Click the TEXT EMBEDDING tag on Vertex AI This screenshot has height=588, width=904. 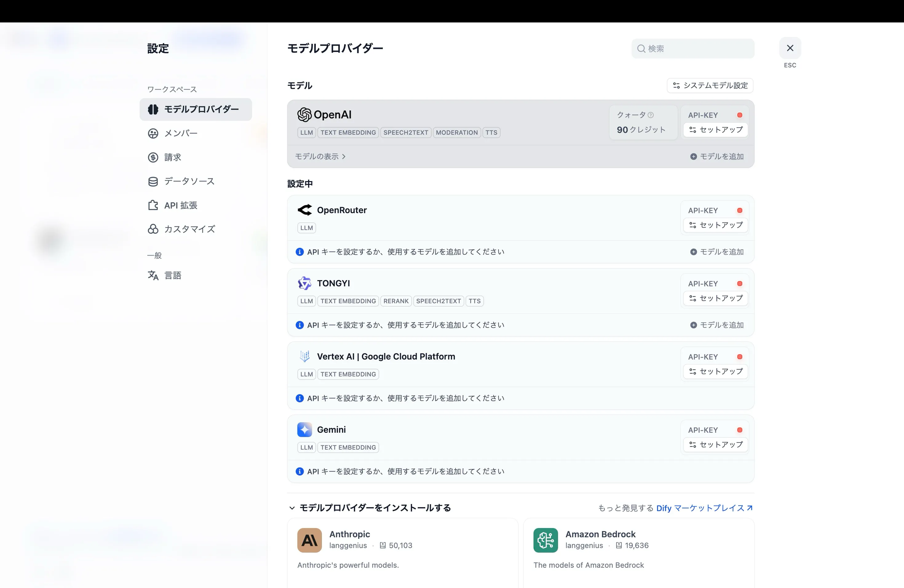point(348,374)
